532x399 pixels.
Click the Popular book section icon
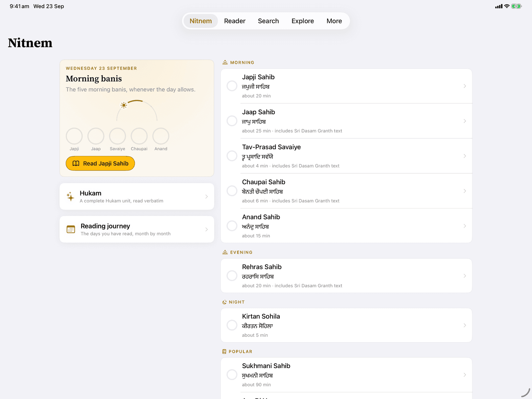[224, 351]
